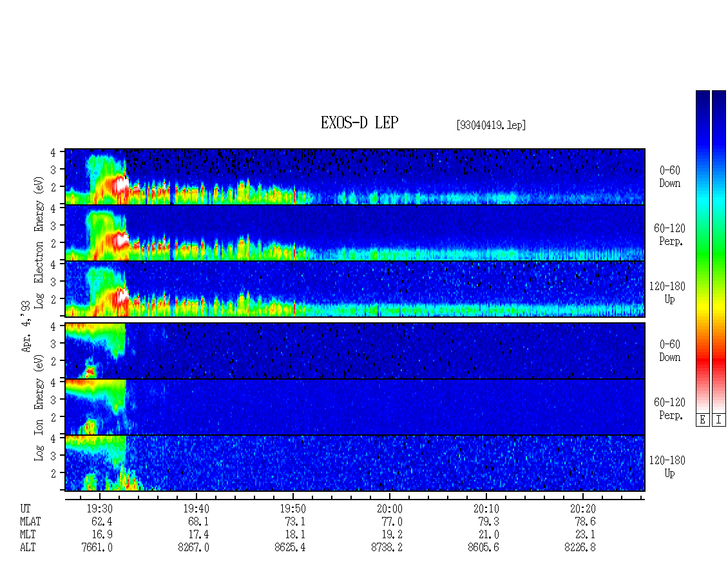Screen dimensions: 728x564
Task: Click the boxed E label under the color bar
Action: pyautogui.click(x=702, y=420)
